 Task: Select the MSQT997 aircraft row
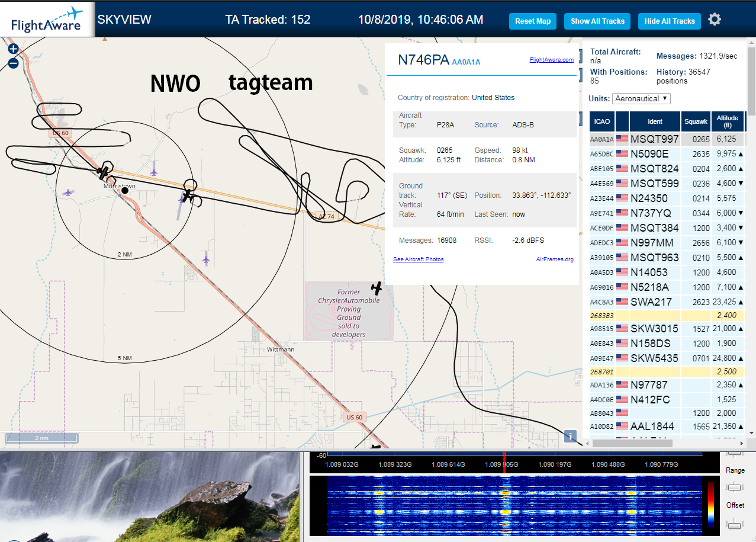[667, 139]
